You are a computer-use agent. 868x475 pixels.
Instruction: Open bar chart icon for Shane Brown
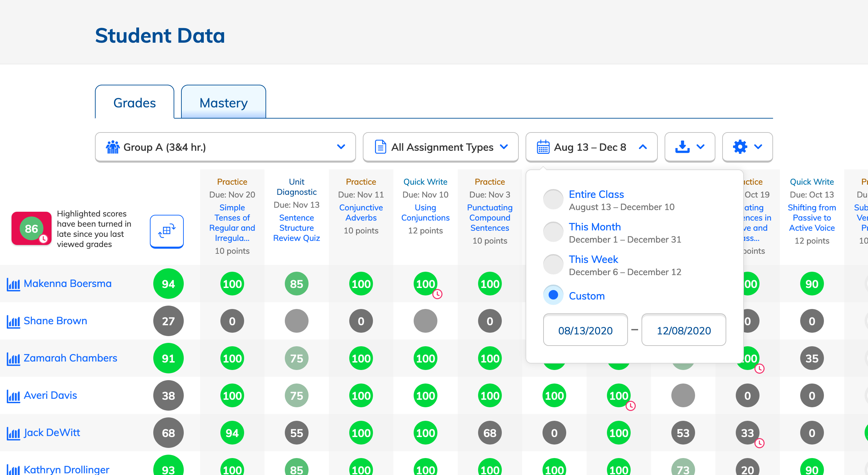click(x=13, y=322)
